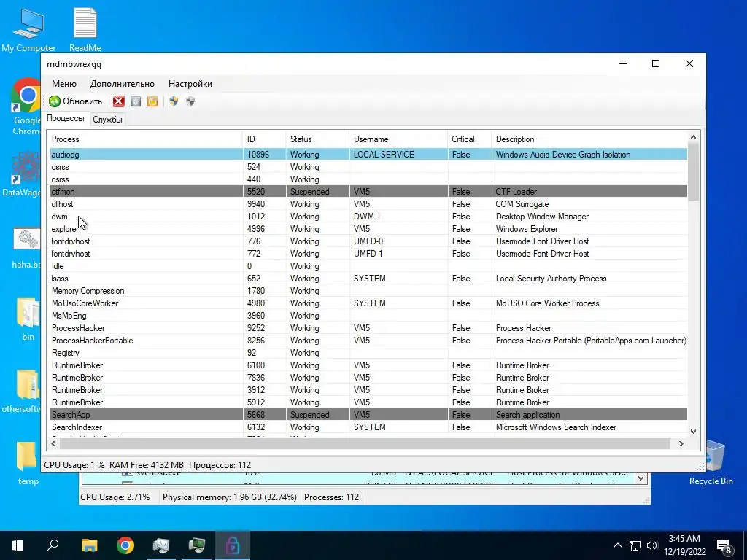Image resolution: width=747 pixels, height=560 pixels.
Task: Click scroll-down arrow in Process Hacker window behind
Action: (x=640, y=478)
